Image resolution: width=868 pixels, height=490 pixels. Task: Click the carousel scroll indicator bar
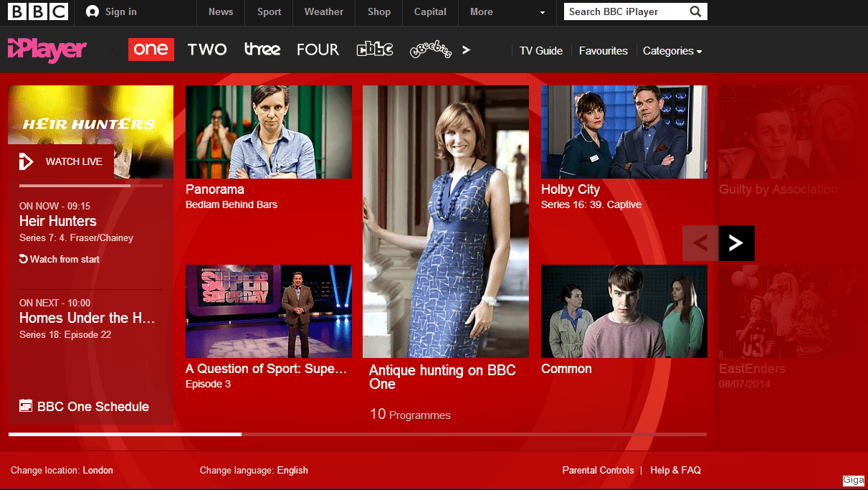[x=358, y=434]
